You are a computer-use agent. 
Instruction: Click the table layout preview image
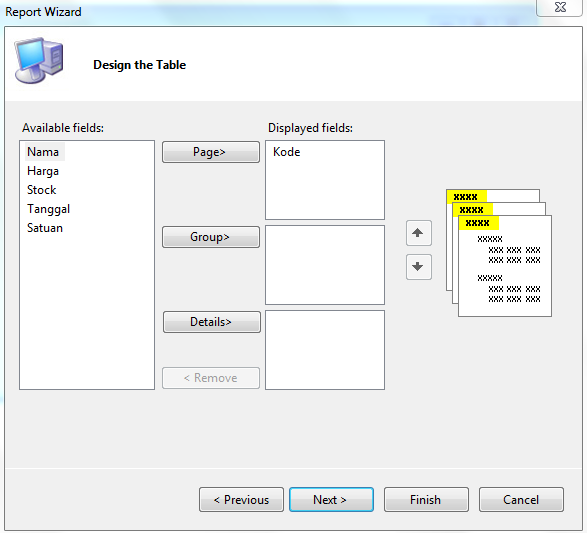(x=499, y=253)
